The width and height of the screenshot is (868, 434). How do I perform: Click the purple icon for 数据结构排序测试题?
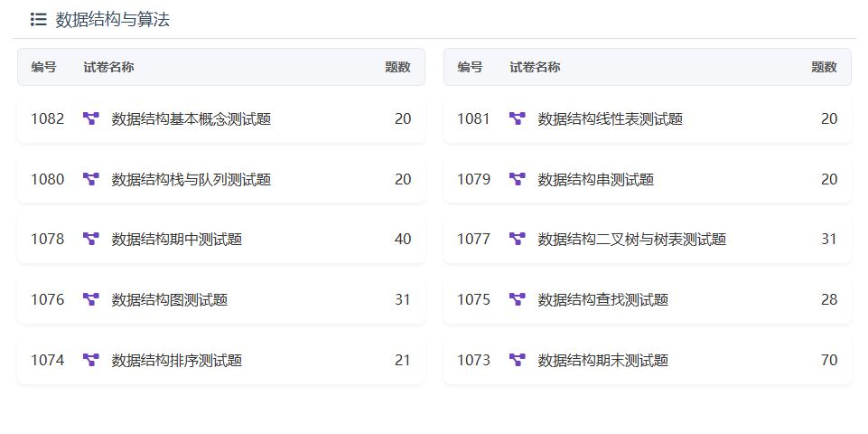[x=91, y=360]
